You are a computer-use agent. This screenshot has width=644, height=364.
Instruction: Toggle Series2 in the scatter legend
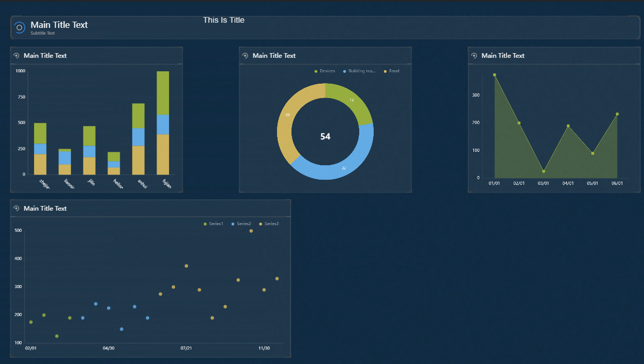point(241,224)
